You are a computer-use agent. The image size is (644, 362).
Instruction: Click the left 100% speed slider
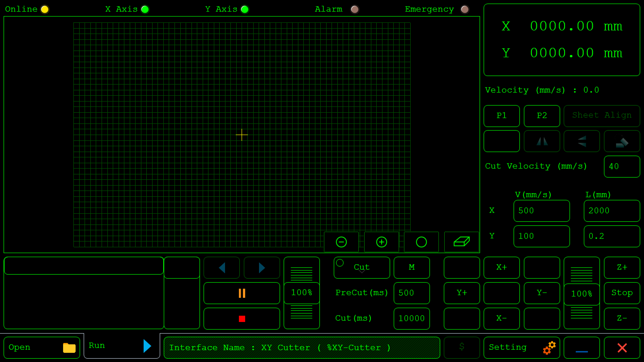[302, 293]
